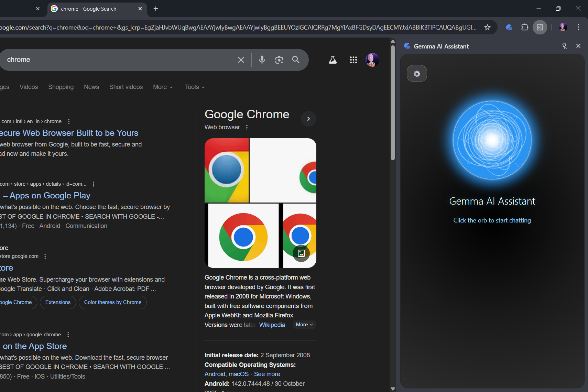
Task: Restore down the Chrome window
Action: tap(558, 9)
